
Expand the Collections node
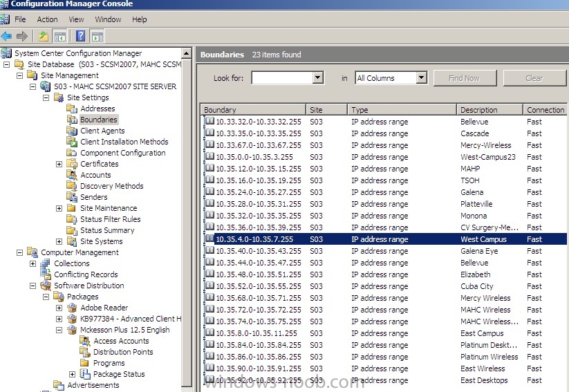point(32,263)
